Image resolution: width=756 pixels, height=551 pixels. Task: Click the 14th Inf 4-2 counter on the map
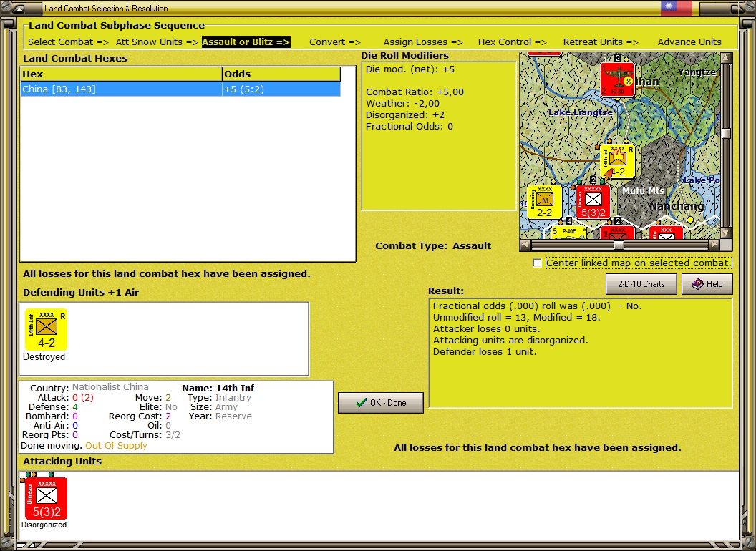[618, 162]
